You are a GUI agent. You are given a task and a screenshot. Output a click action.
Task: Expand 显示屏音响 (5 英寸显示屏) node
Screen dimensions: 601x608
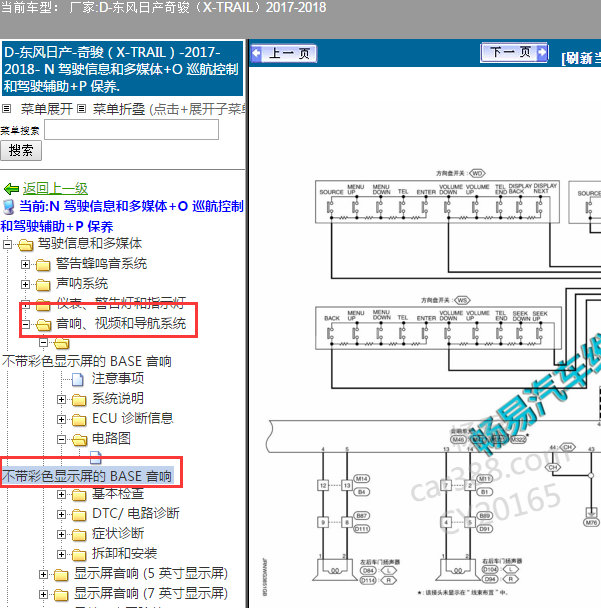point(43,574)
